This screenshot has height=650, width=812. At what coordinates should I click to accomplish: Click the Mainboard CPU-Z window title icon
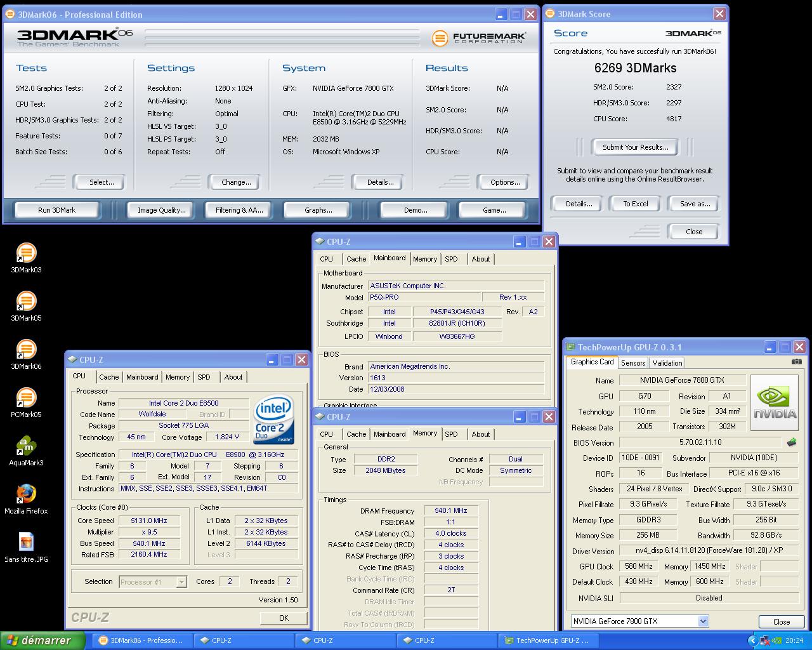(319, 242)
